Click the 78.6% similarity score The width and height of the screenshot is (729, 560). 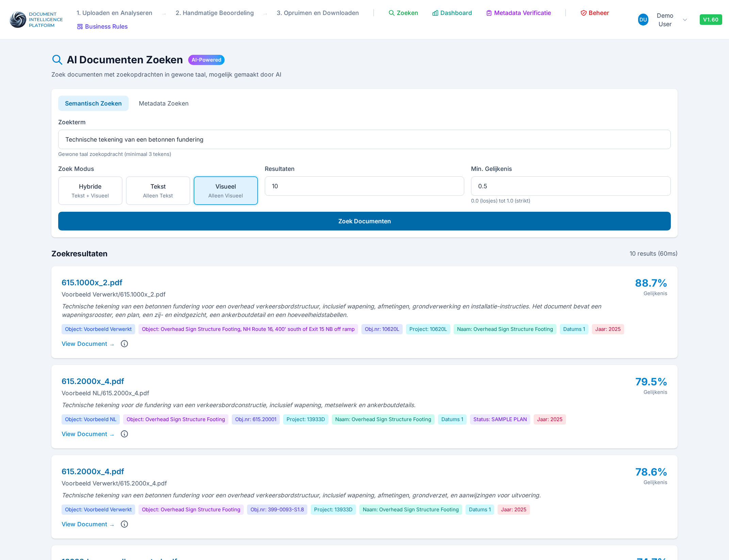click(651, 472)
